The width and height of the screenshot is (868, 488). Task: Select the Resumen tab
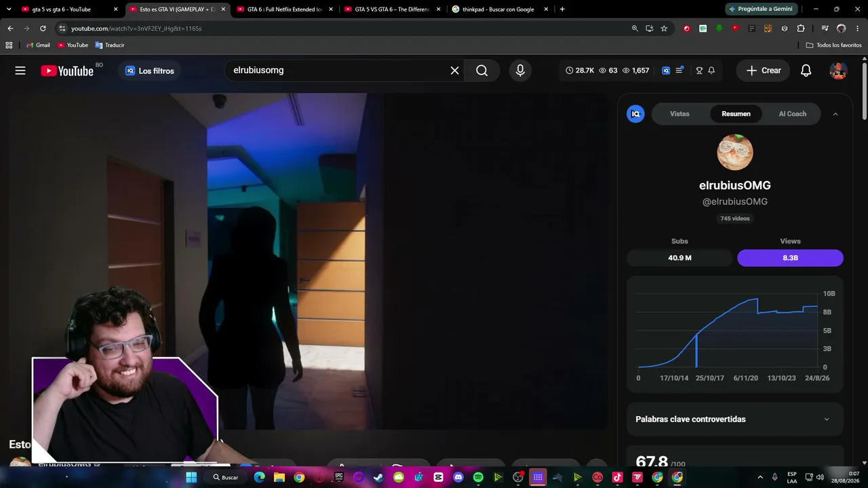point(736,114)
